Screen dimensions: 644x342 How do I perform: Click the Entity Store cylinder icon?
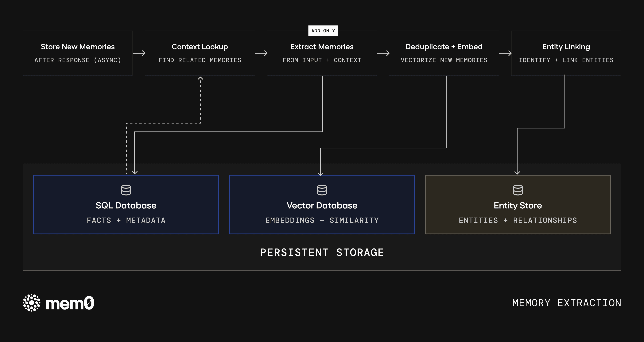coord(518,190)
